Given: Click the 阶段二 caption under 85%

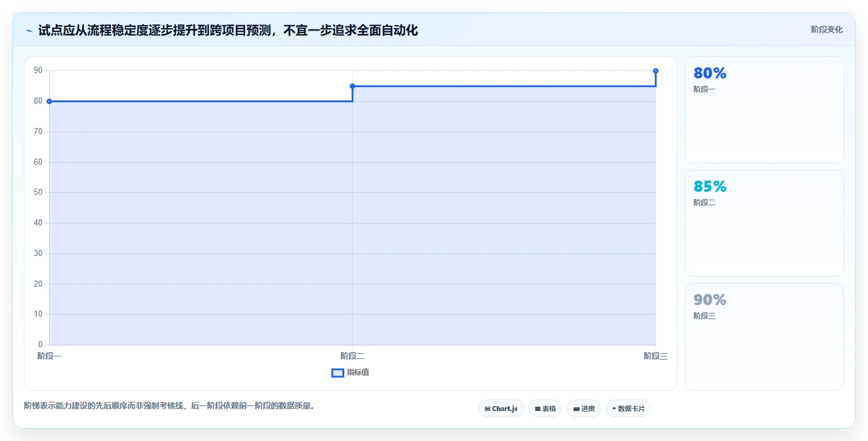Looking at the screenshot, I should [704, 203].
